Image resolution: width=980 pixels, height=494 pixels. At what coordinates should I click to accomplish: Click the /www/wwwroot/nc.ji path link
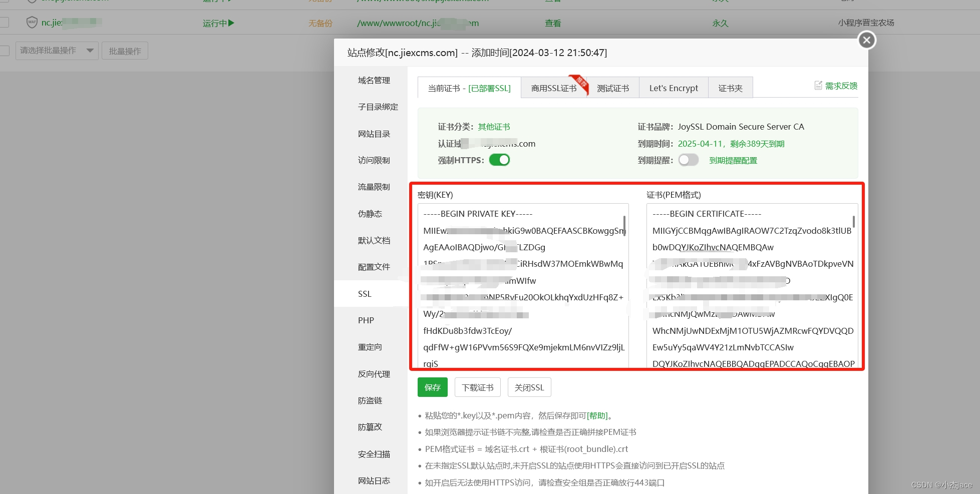(418, 23)
